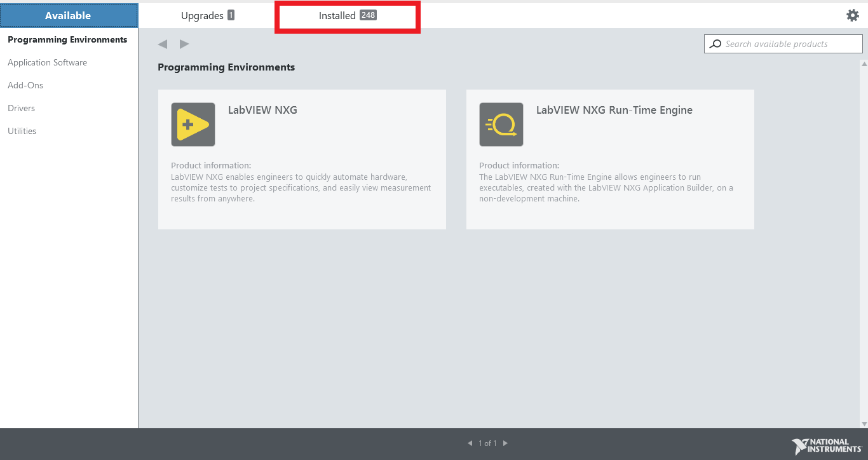Click the Programming Environments heading in content
The image size is (868, 460).
point(226,67)
